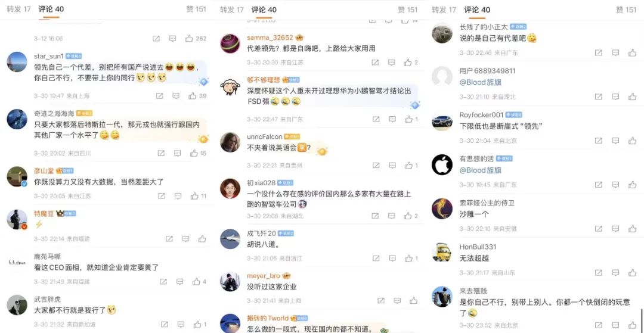Repost the comment by 奇迹之海海海
Image resolution: width=644 pixels, height=333 pixels.
(161, 153)
